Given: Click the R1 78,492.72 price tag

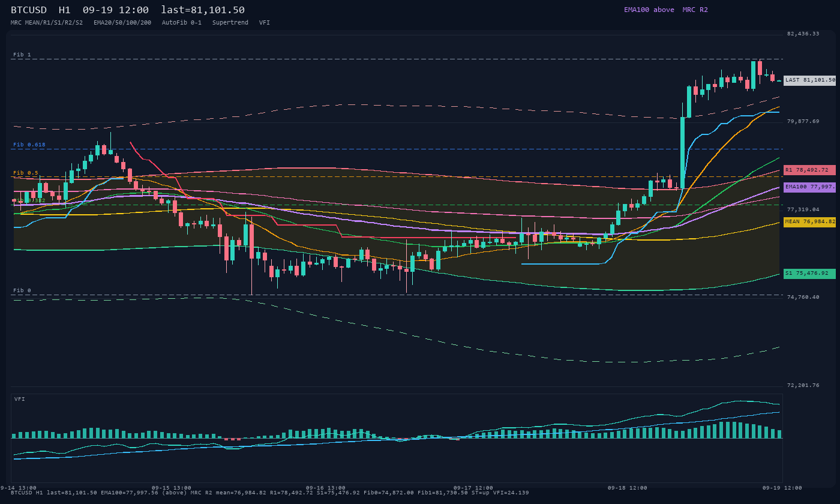Looking at the screenshot, I should 809,170.
